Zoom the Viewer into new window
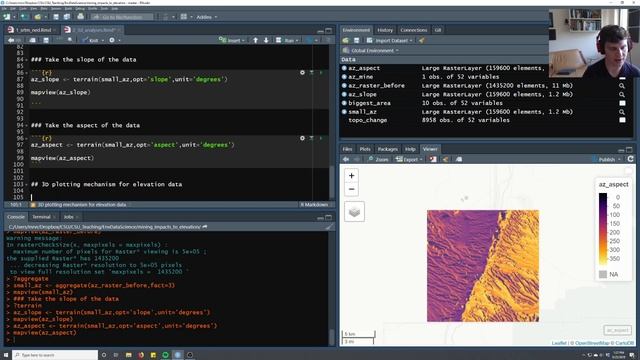The width and height of the screenshot is (640, 360). 378,159
